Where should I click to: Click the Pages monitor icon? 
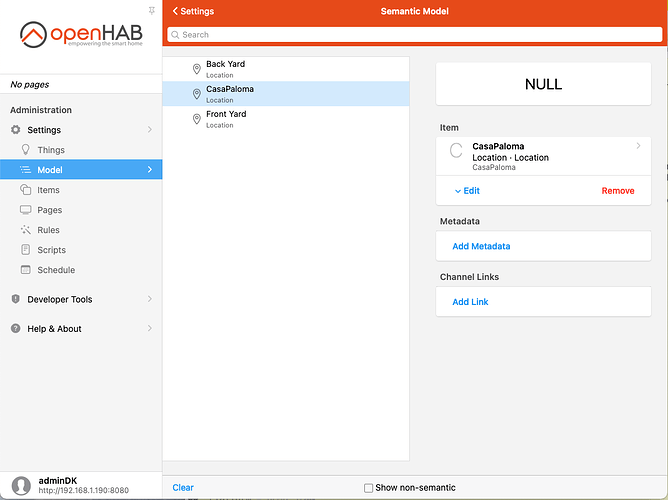[27, 210]
